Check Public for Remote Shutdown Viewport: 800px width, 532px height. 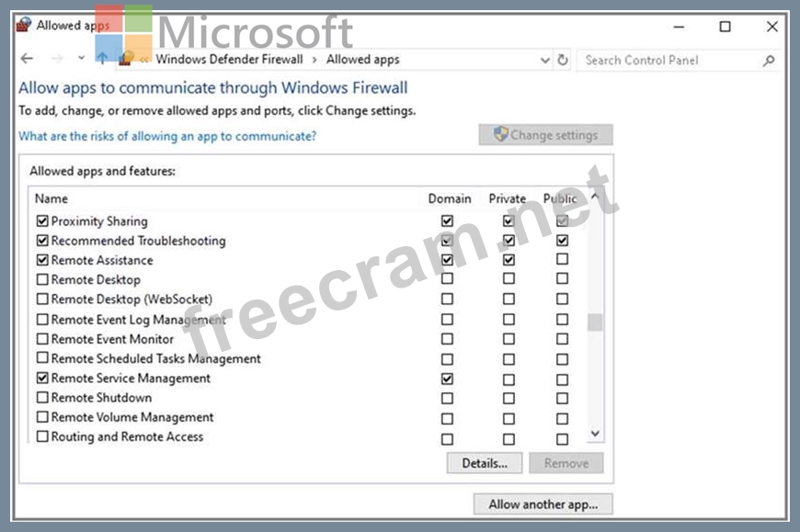click(x=562, y=399)
